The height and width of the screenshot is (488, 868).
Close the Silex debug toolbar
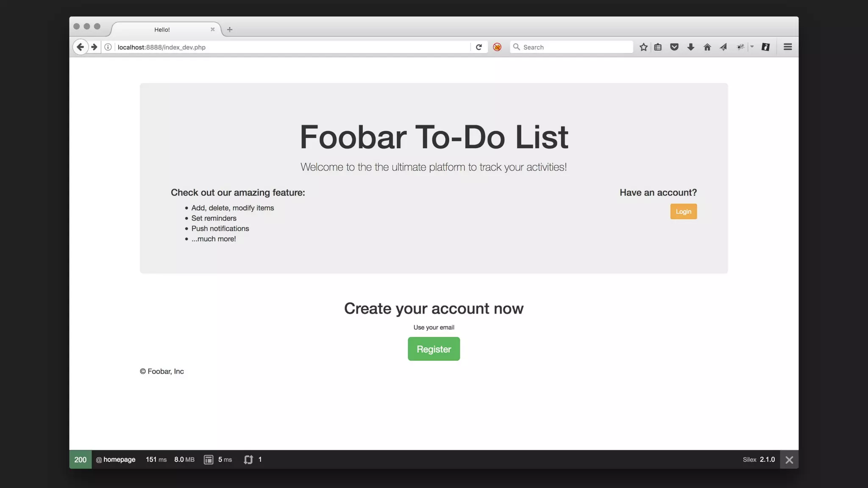[789, 460]
